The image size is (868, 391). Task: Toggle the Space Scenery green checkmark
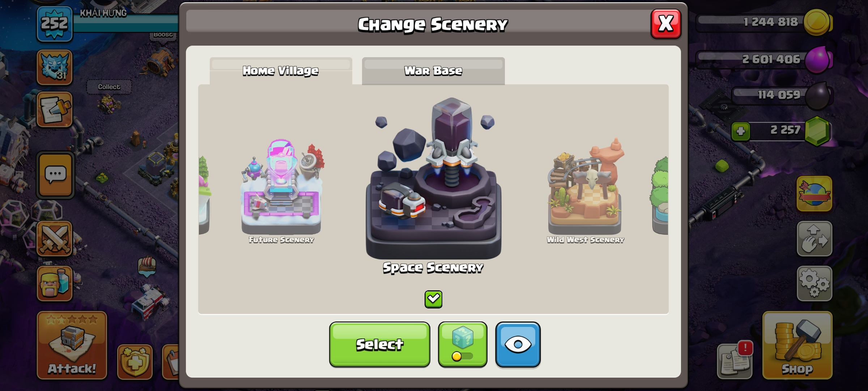(433, 299)
